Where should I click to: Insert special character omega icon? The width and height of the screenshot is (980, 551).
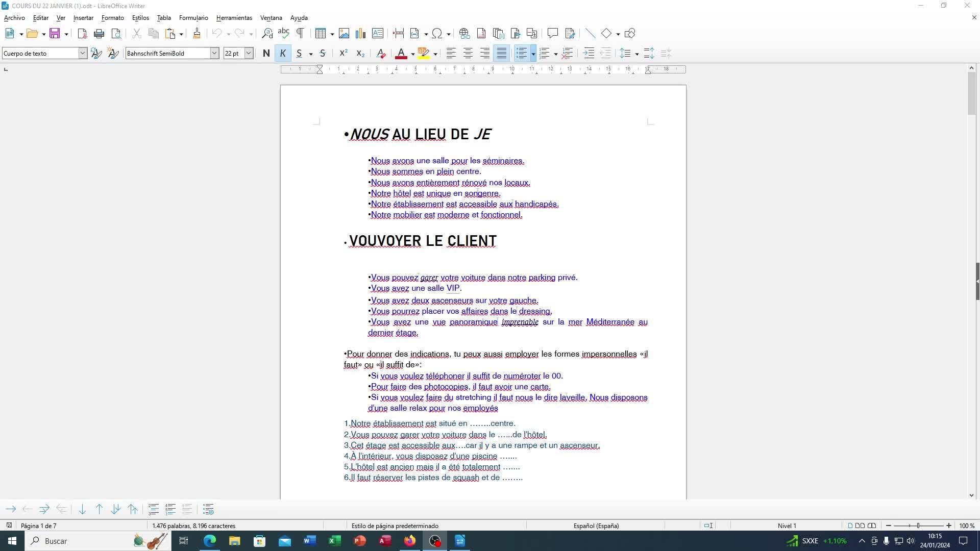(x=437, y=34)
